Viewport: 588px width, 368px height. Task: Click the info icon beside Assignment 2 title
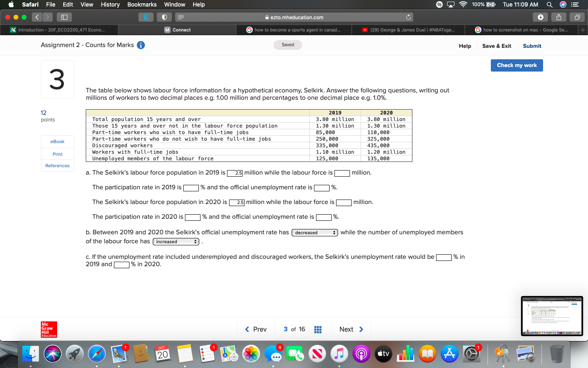click(x=140, y=45)
